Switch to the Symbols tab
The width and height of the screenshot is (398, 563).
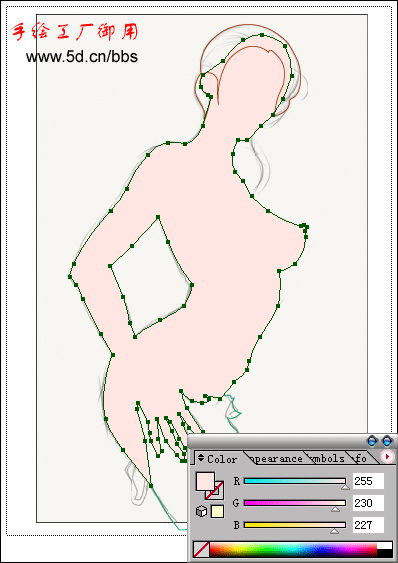(327, 459)
